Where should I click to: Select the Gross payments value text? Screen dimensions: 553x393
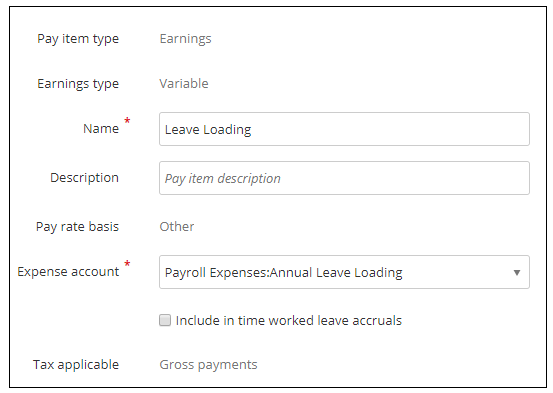click(208, 365)
